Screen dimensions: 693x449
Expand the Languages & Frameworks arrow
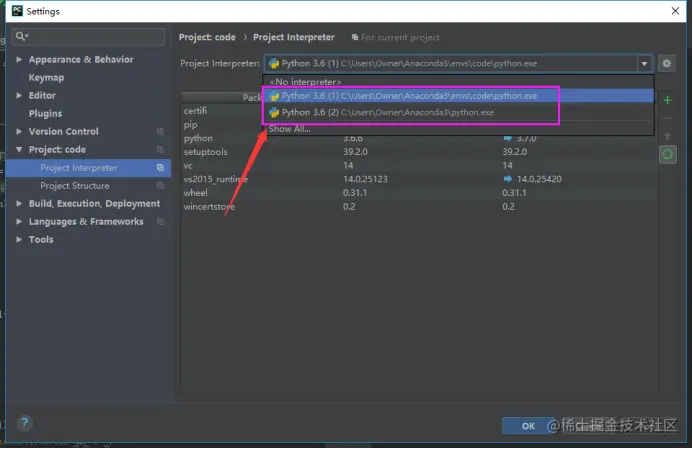click(x=19, y=221)
